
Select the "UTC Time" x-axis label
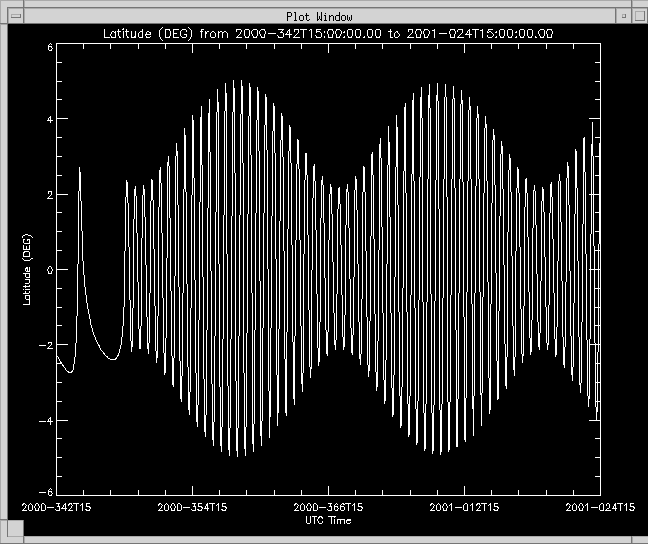pyautogui.click(x=328, y=520)
